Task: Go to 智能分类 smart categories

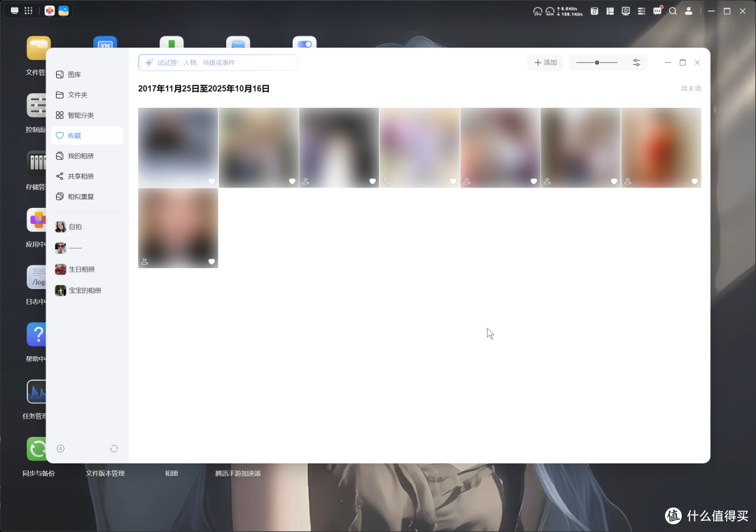Action: [x=87, y=115]
